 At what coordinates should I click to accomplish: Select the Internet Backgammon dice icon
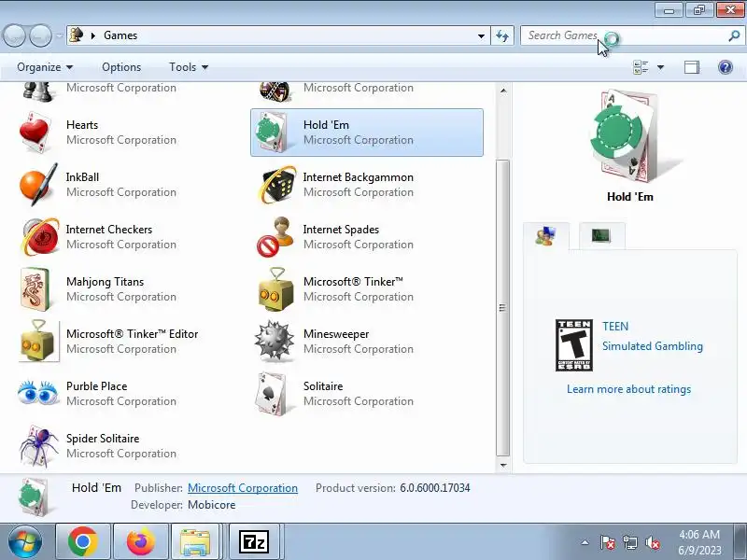pyautogui.click(x=277, y=185)
